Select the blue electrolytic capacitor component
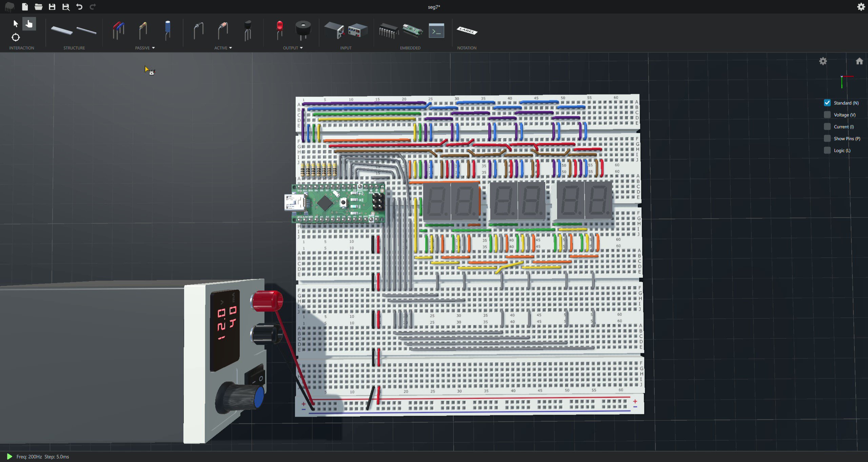The width and height of the screenshot is (868, 462). click(167, 30)
